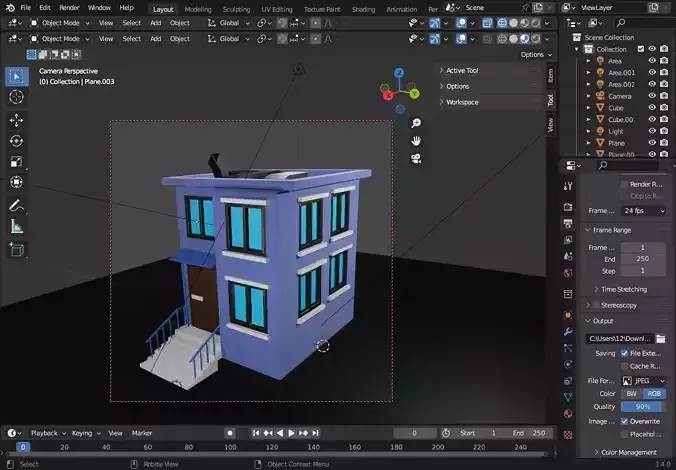676x470 pixels.
Task: Toggle the File Extensions checkbox
Action: tap(624, 353)
